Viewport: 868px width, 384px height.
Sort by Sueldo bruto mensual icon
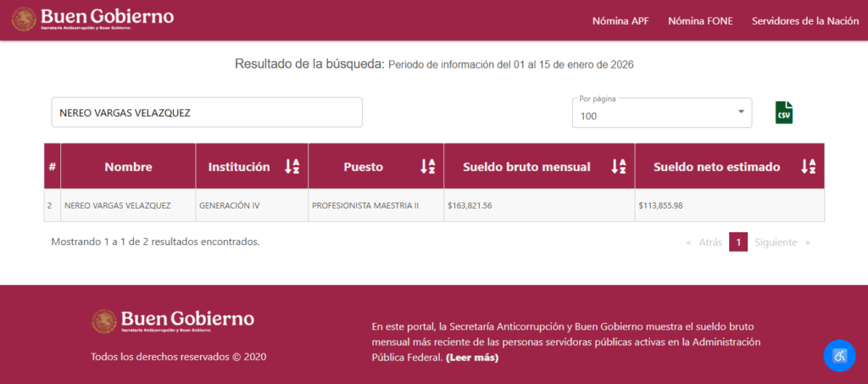[619, 167]
